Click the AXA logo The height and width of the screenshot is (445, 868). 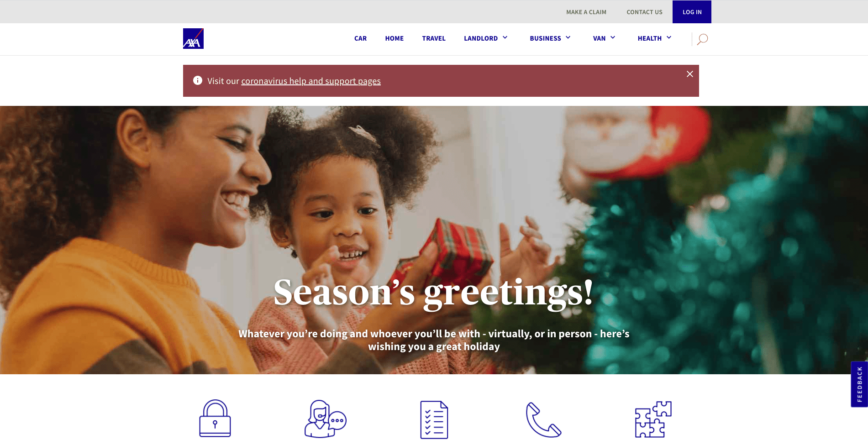193,39
